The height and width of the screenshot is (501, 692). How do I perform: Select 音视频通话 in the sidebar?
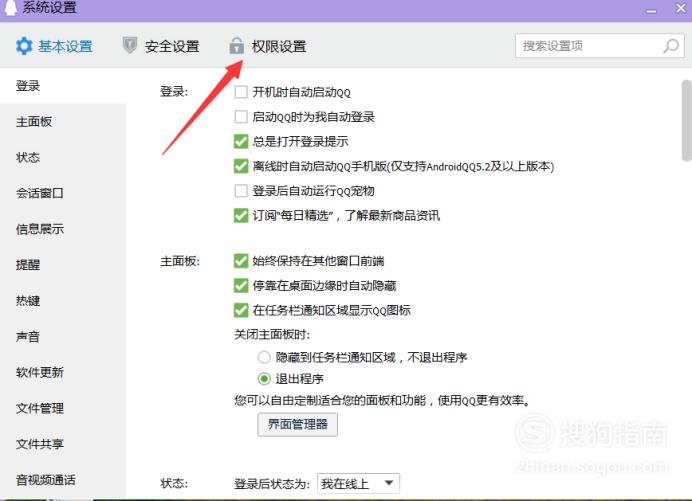click(x=63, y=479)
